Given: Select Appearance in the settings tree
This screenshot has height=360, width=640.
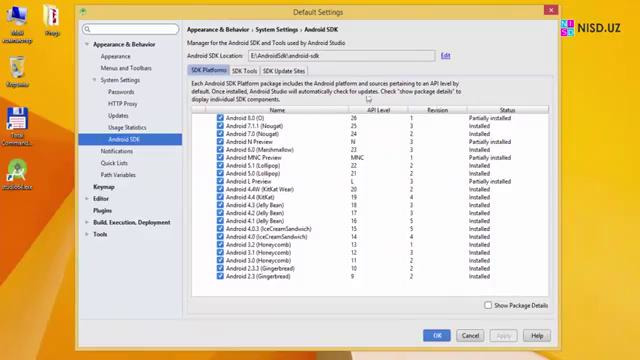Looking at the screenshot, I should click(x=116, y=56).
